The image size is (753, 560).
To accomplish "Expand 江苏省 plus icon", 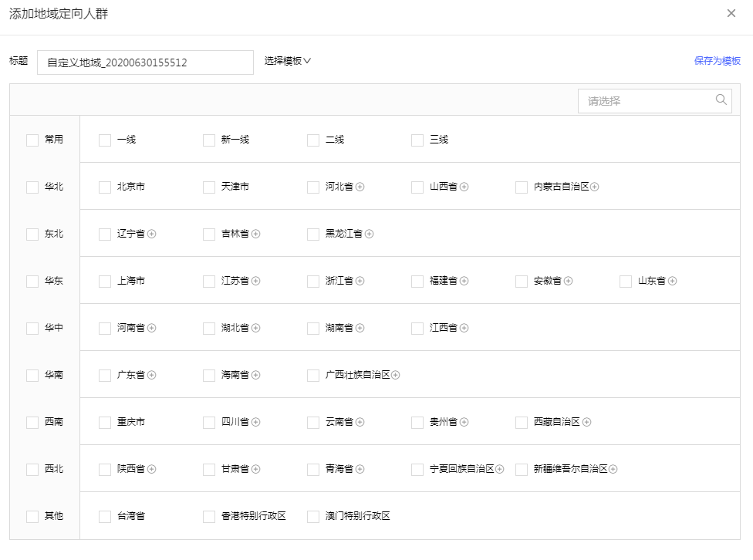I will (x=255, y=281).
